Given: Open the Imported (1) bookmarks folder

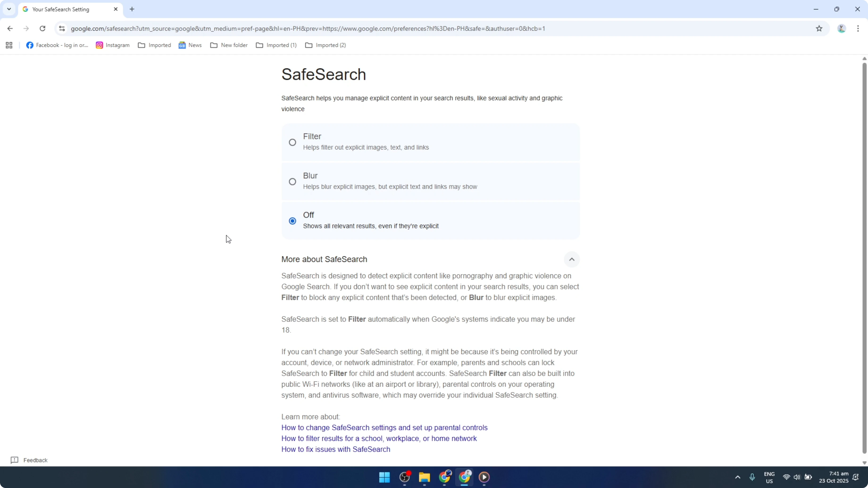Looking at the screenshot, I should tap(276, 45).
